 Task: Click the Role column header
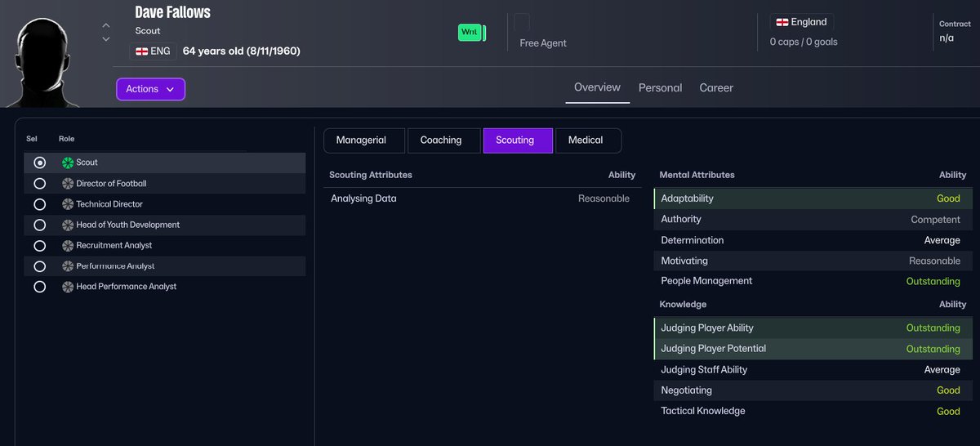point(66,139)
